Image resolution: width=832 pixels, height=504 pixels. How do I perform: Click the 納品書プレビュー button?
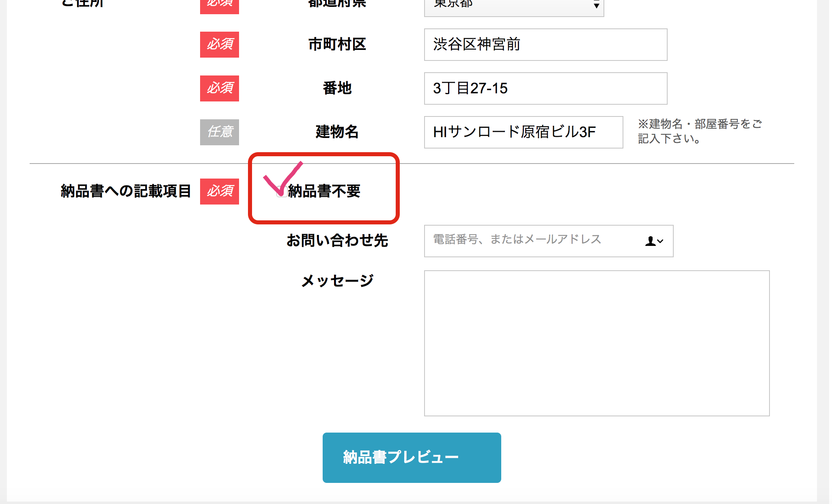(x=412, y=457)
